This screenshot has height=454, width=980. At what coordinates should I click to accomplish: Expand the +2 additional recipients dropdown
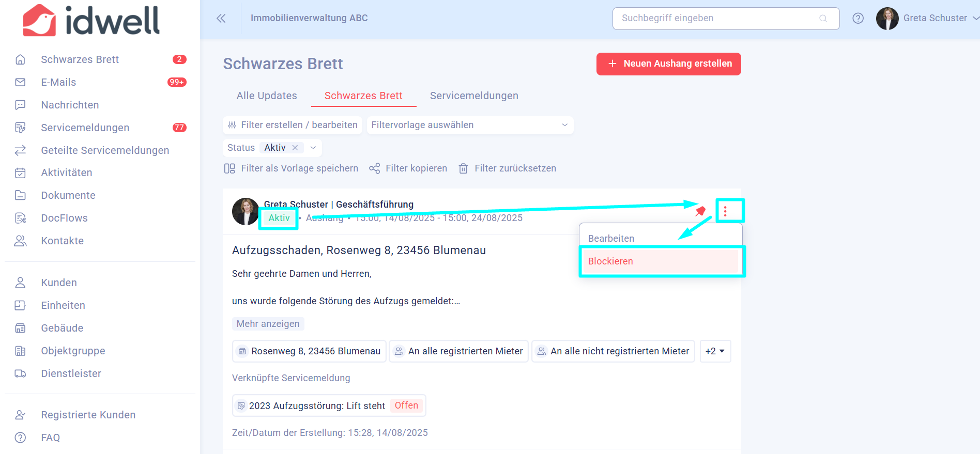click(x=715, y=351)
